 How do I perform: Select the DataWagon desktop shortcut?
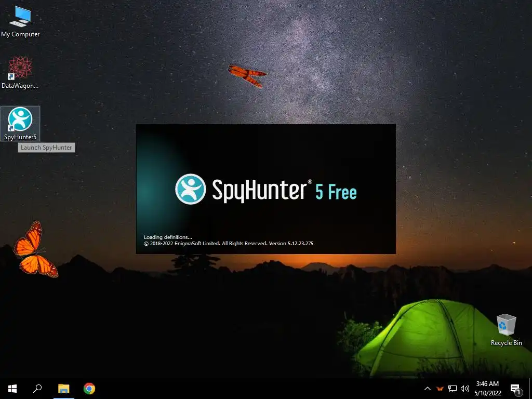(x=20, y=73)
